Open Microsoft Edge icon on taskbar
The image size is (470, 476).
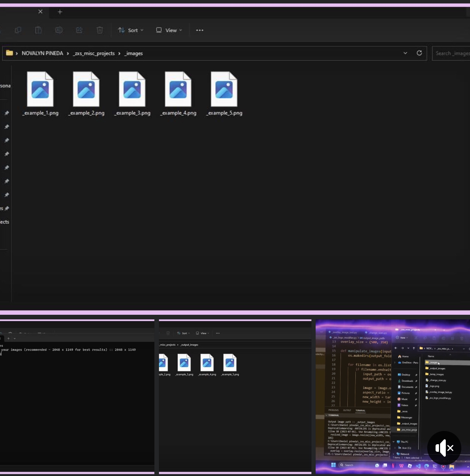click(x=426, y=466)
